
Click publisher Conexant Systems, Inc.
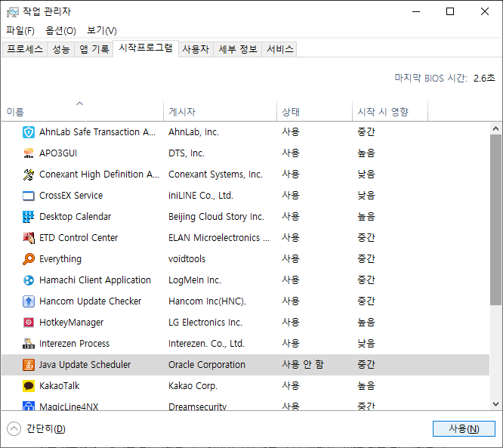click(x=215, y=175)
